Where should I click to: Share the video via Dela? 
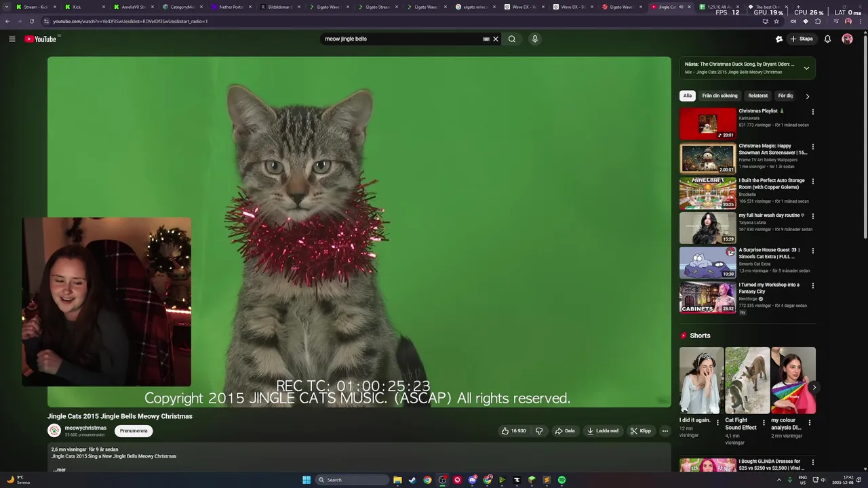click(565, 430)
